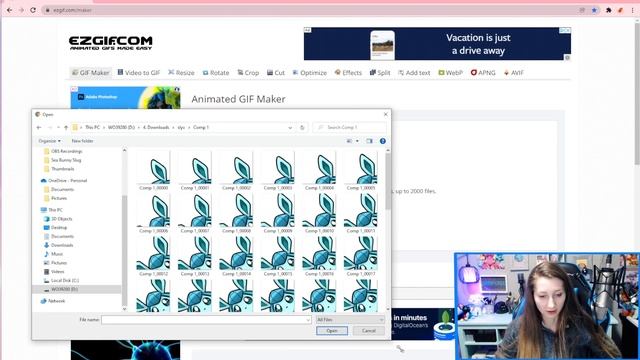Select Network in sidebar

pos(56,301)
